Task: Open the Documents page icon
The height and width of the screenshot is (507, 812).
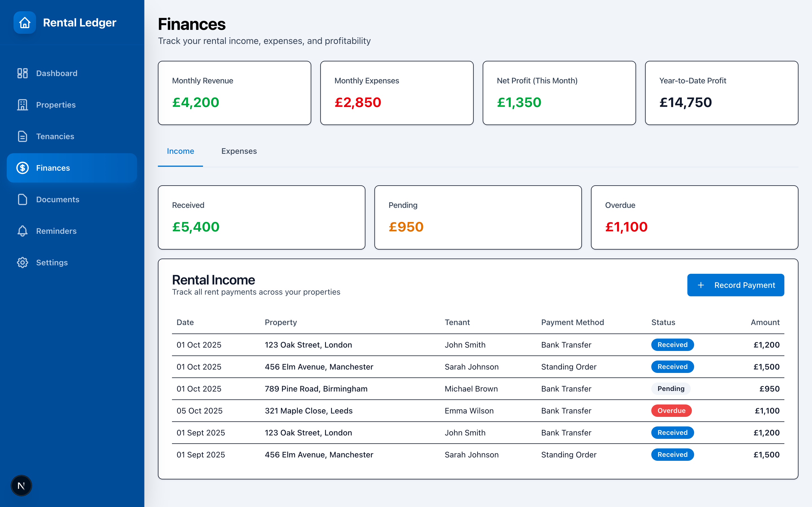Action: tap(22, 199)
